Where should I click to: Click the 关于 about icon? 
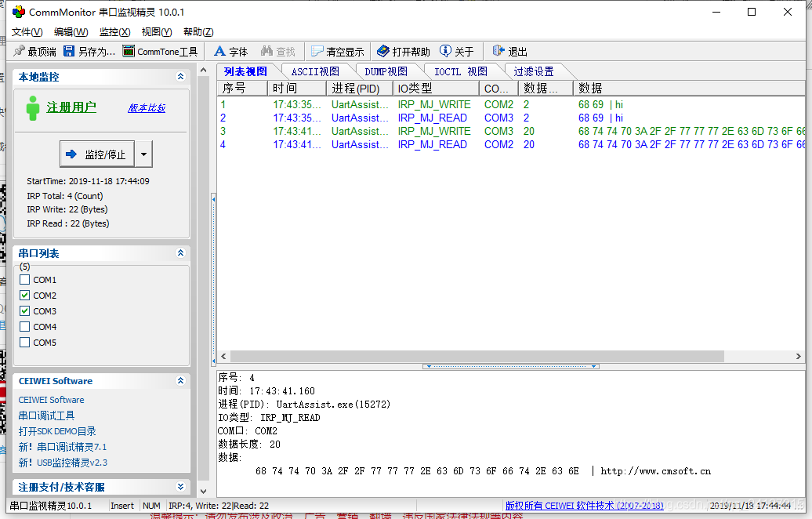tap(445, 51)
